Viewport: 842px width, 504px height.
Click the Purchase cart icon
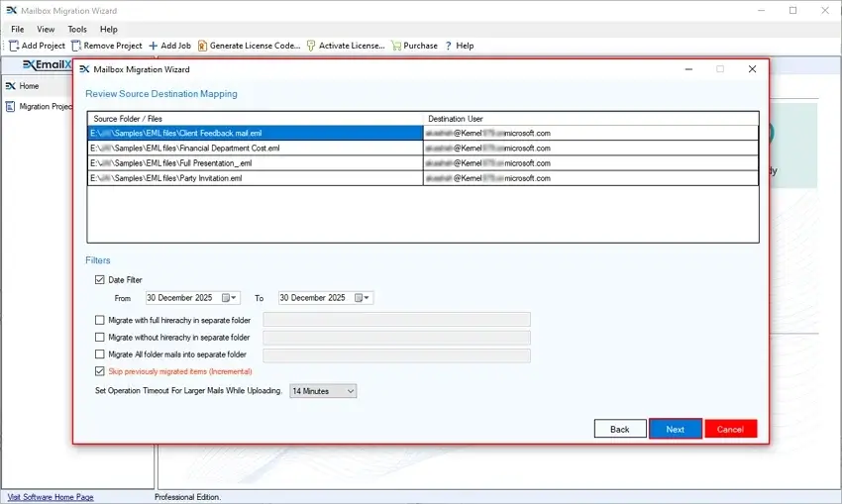(x=396, y=46)
